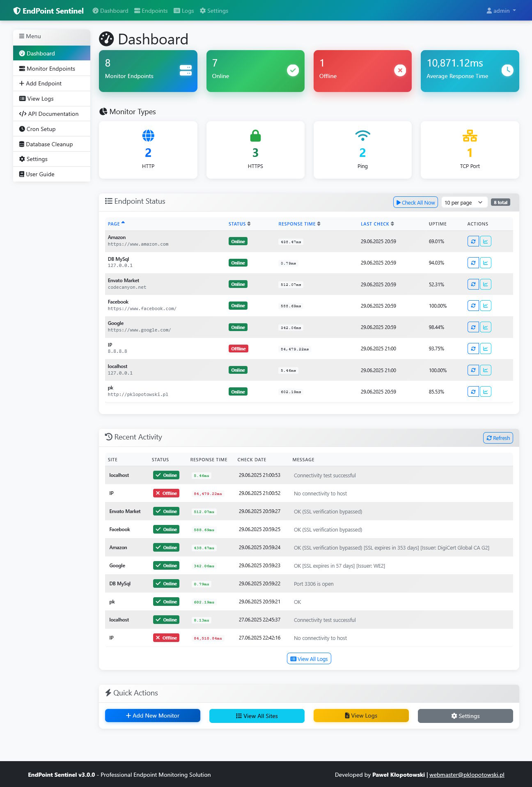
Task: Click the recheck icon for IP 8.8.8.8 row
Action: pyautogui.click(x=473, y=349)
